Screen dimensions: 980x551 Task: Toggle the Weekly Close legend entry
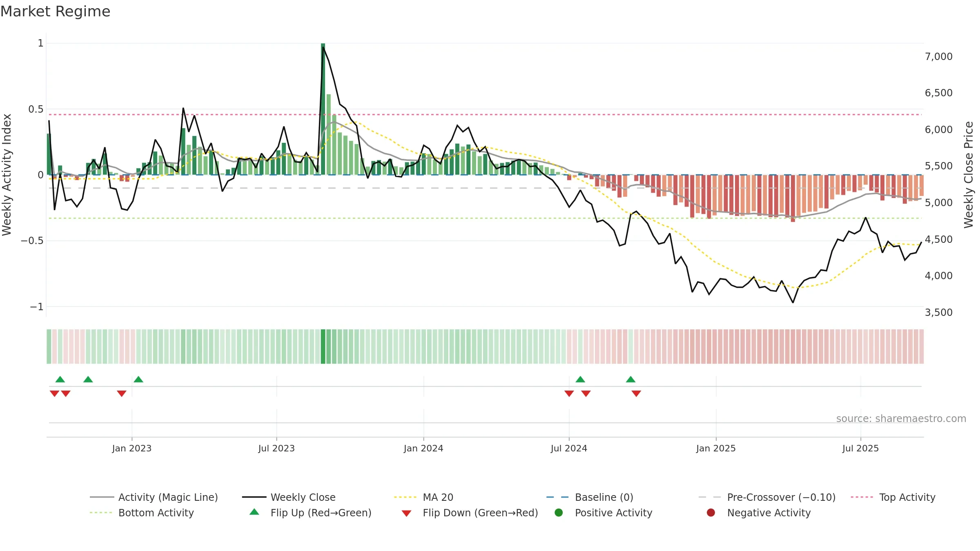click(289, 497)
